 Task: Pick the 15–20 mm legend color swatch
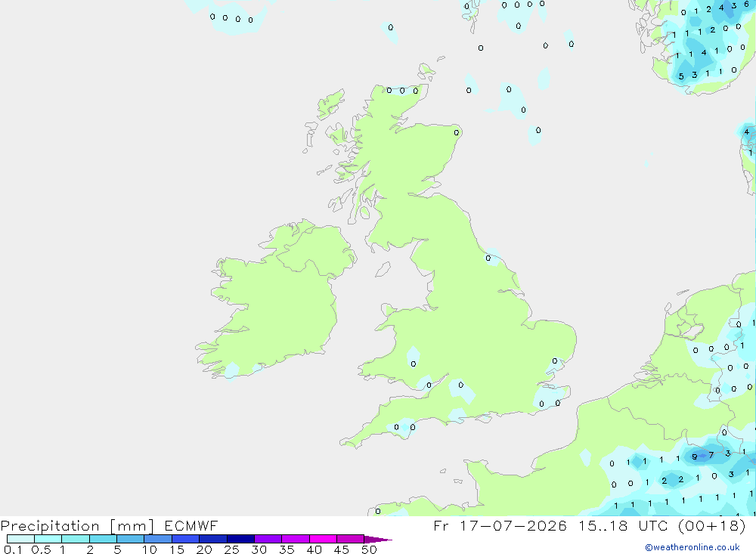click(186, 539)
